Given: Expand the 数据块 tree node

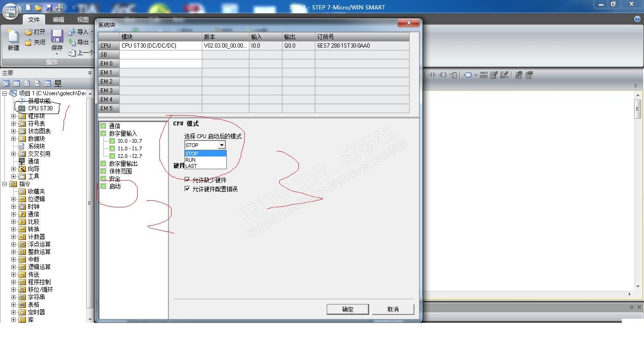Looking at the screenshot, I should 13,139.
